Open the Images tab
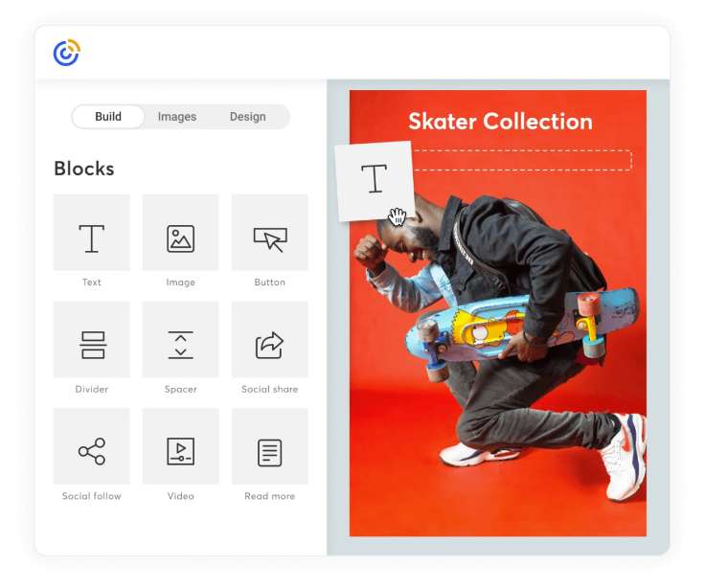The height and width of the screenshot is (588, 705). 177,117
